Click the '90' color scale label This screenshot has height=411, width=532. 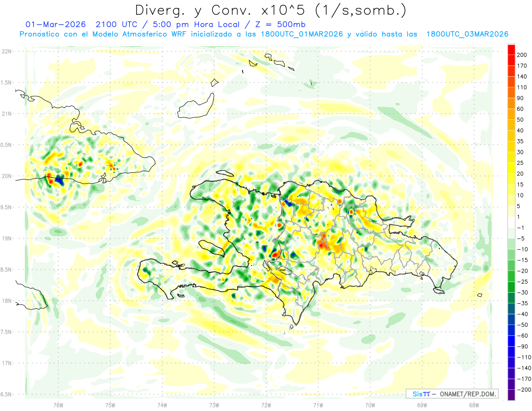point(520,98)
